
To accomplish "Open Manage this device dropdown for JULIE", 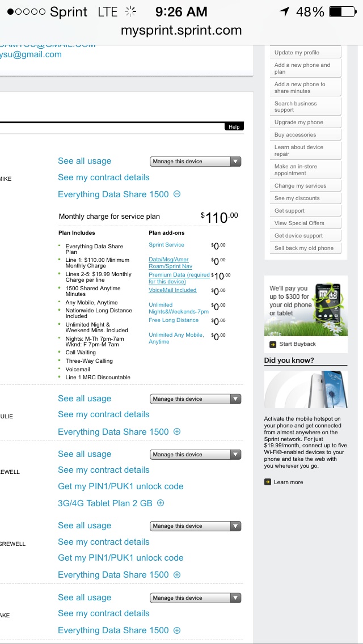I will click(195, 399).
